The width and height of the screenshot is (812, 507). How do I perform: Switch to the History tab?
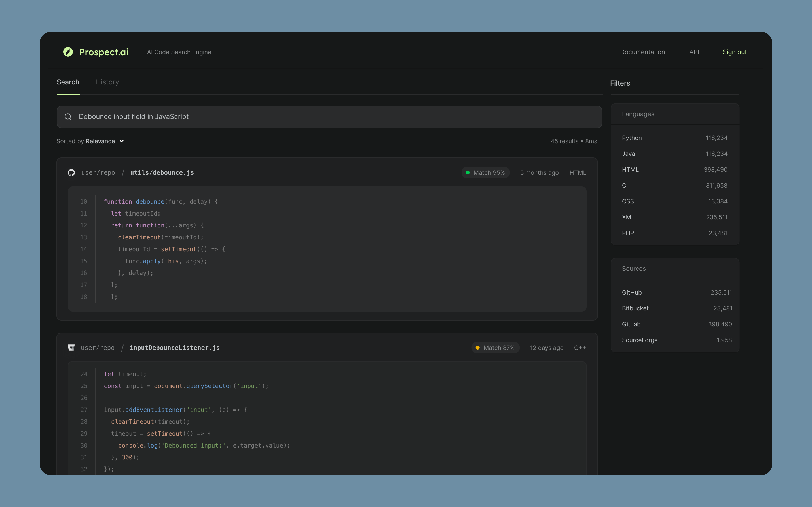[107, 82]
